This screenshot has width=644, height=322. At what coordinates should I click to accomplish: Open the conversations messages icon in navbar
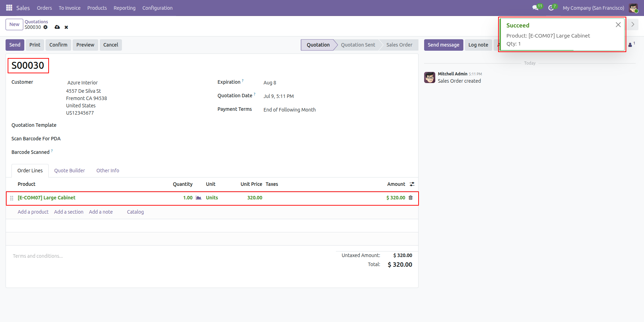pyautogui.click(x=535, y=8)
